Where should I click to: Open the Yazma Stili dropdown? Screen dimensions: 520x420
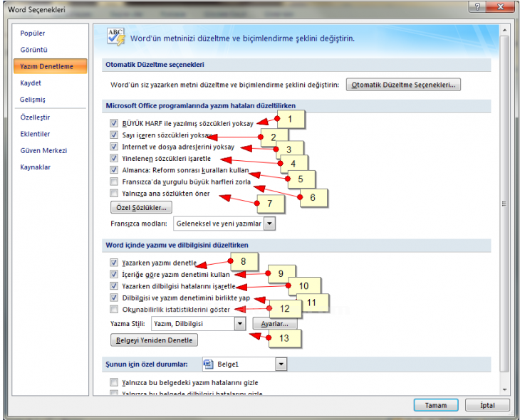(x=240, y=323)
